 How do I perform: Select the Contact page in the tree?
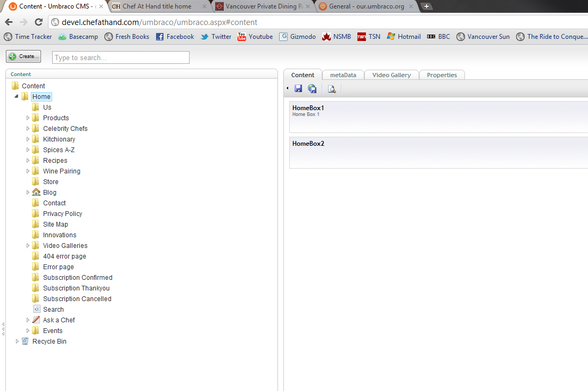(x=54, y=203)
